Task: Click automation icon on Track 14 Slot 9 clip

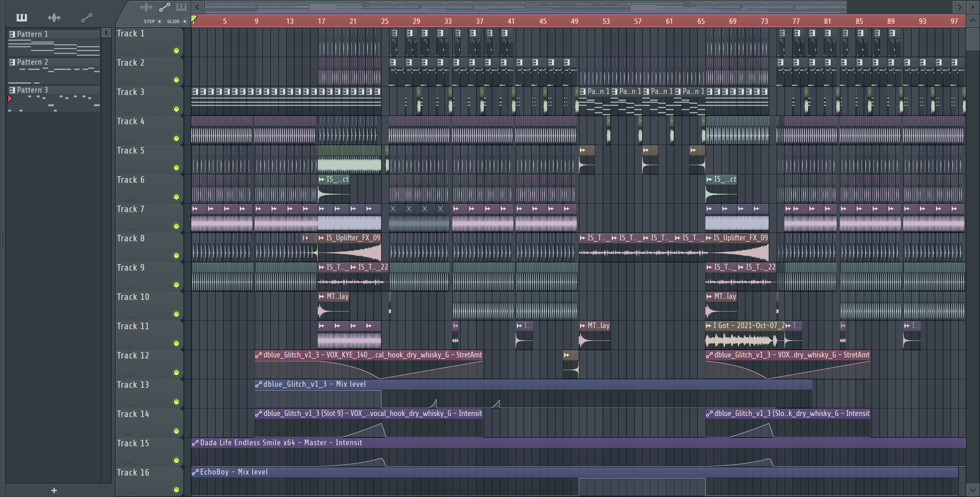Action: pyautogui.click(x=259, y=413)
